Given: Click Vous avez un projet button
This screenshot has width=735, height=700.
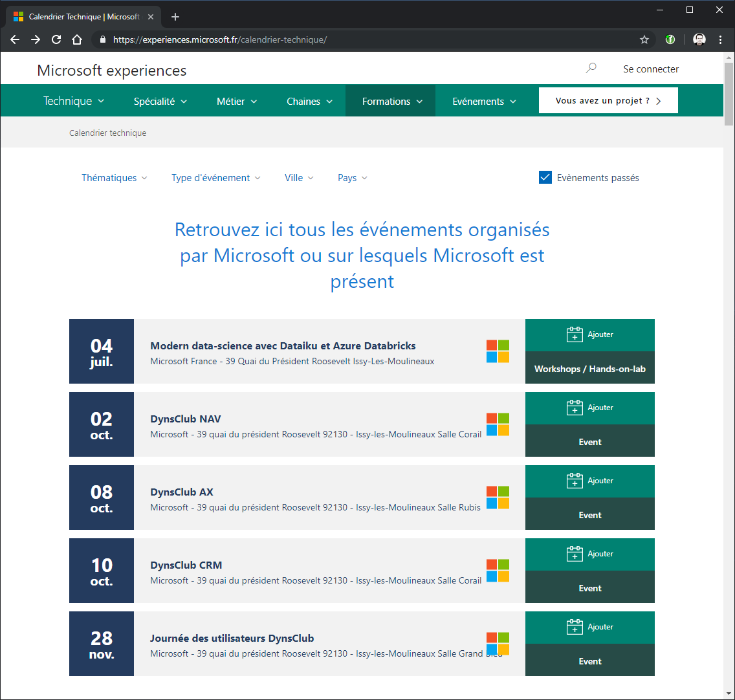Looking at the screenshot, I should pos(608,100).
